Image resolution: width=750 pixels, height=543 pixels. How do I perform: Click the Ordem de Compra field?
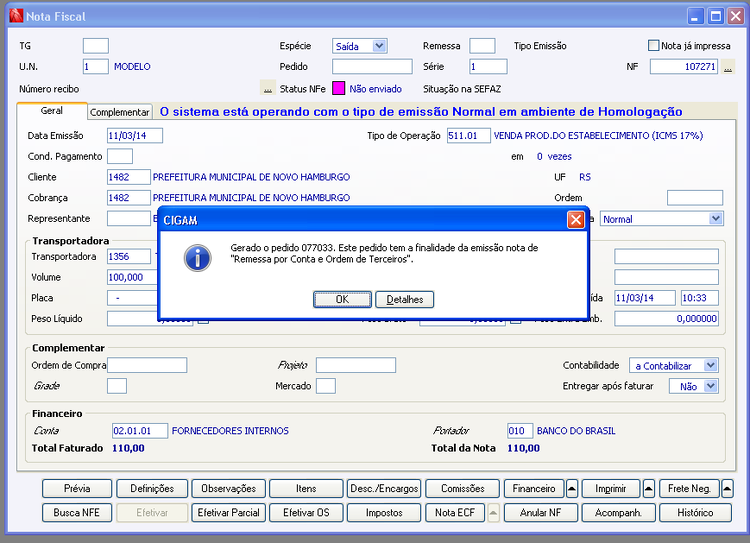click(147, 365)
